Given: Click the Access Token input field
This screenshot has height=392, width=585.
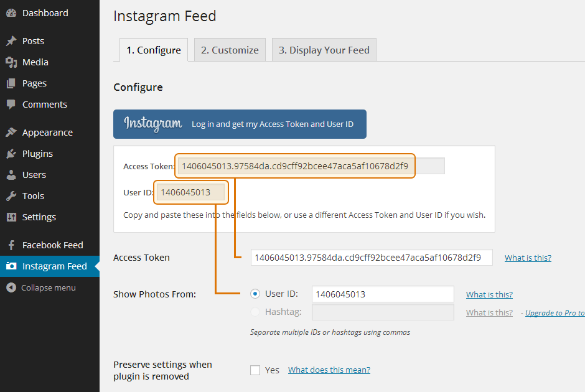Looking at the screenshot, I should coord(371,258).
